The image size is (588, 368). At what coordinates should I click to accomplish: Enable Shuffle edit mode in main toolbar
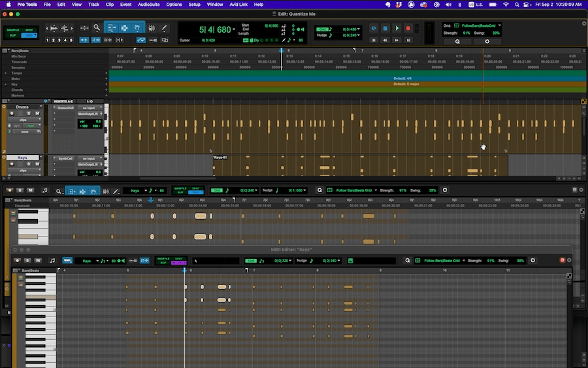click(13, 30)
